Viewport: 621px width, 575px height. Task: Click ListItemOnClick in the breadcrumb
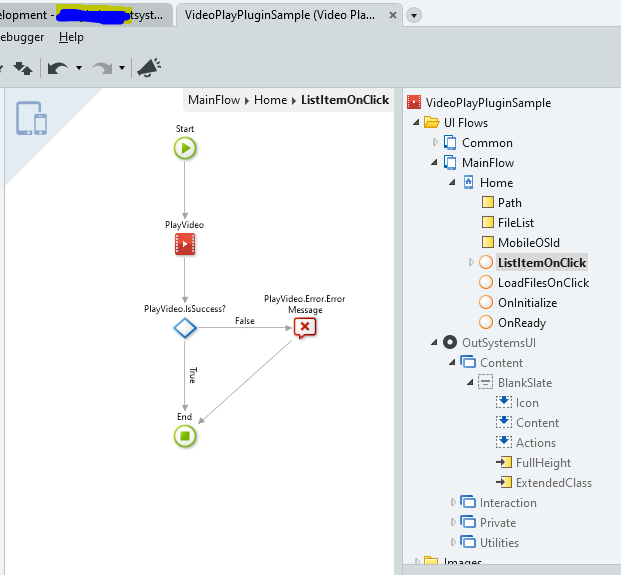click(345, 100)
